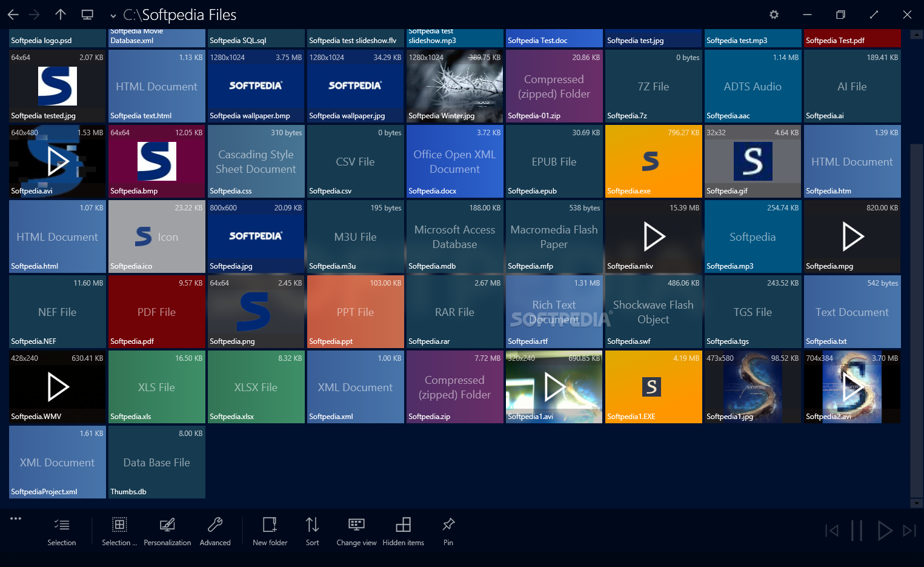Image resolution: width=924 pixels, height=567 pixels.
Task: Select the Softpedia.pdf tile
Action: click(x=157, y=312)
